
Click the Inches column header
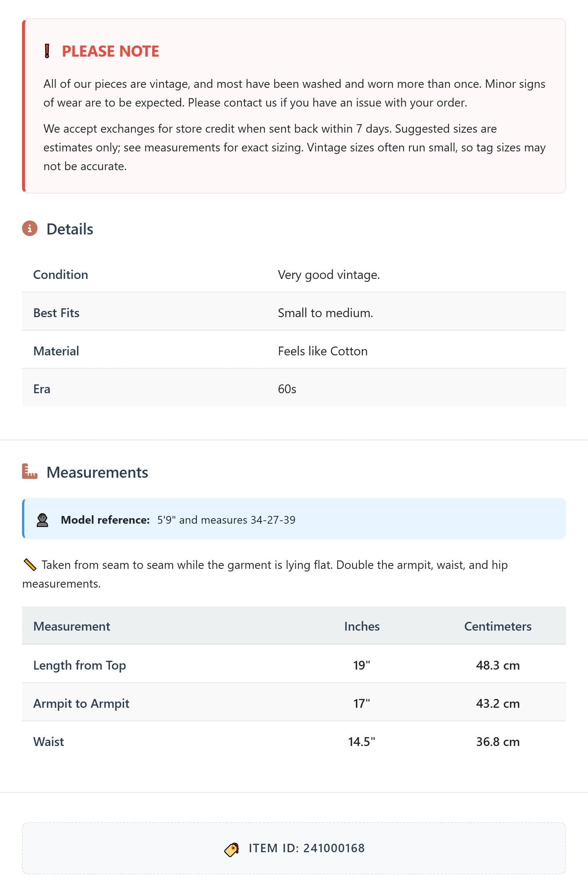coord(362,626)
